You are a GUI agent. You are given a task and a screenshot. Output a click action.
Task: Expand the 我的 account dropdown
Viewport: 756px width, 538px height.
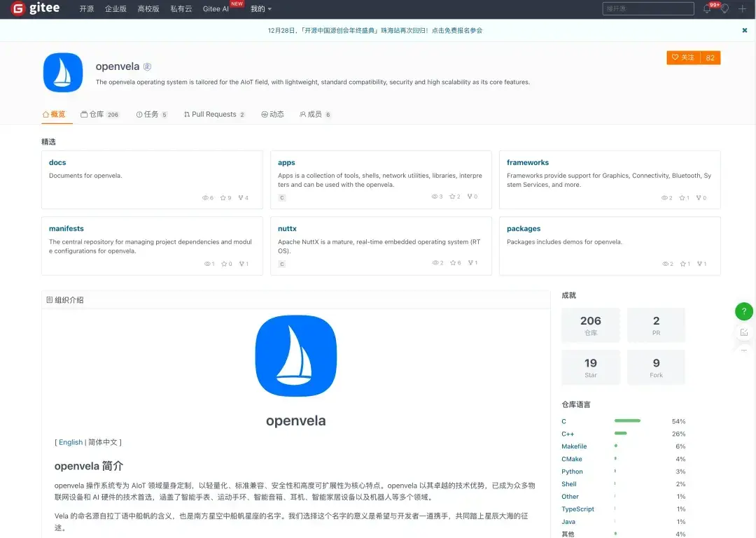(x=259, y=9)
